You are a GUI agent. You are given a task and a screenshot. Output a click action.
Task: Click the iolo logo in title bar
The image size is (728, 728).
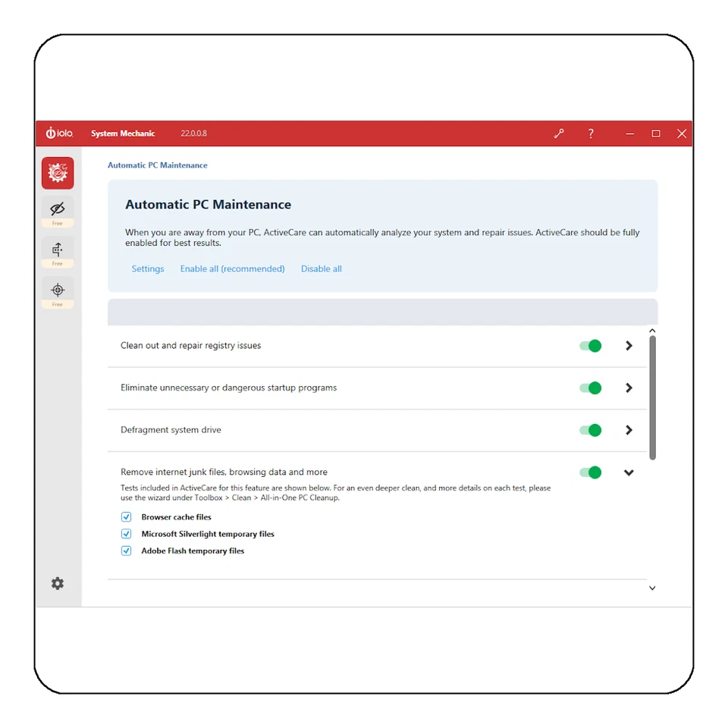tap(59, 133)
